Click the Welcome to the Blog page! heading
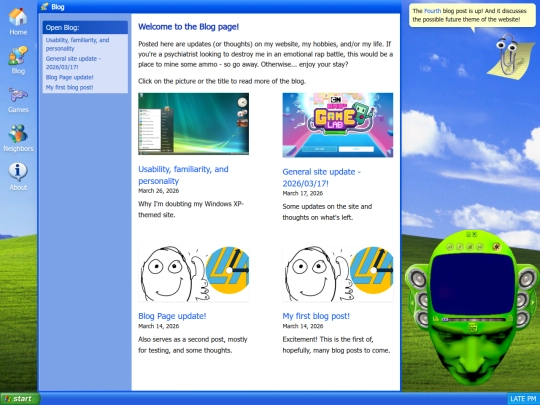The width and height of the screenshot is (540, 405). point(188,27)
